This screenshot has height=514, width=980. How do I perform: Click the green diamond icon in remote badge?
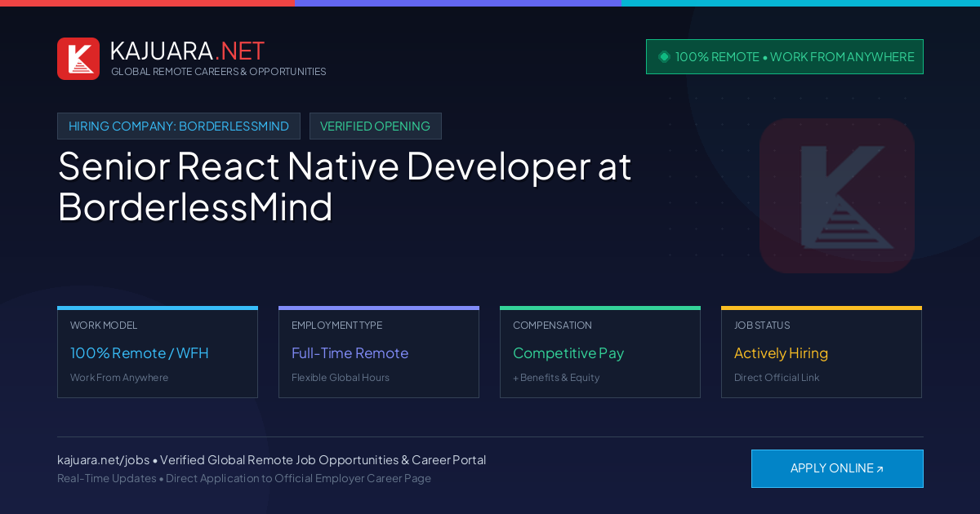coord(664,56)
